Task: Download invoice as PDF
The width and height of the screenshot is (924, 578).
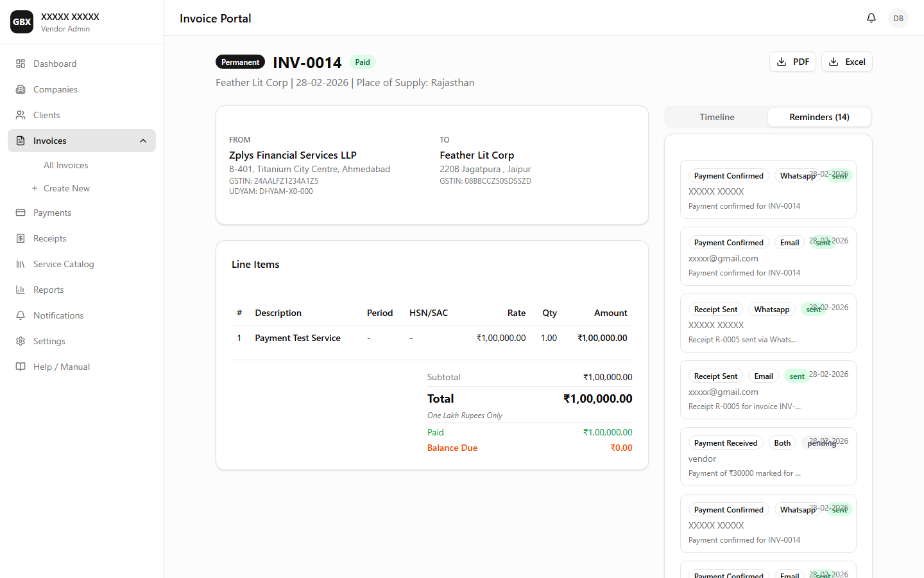Action: coord(792,62)
